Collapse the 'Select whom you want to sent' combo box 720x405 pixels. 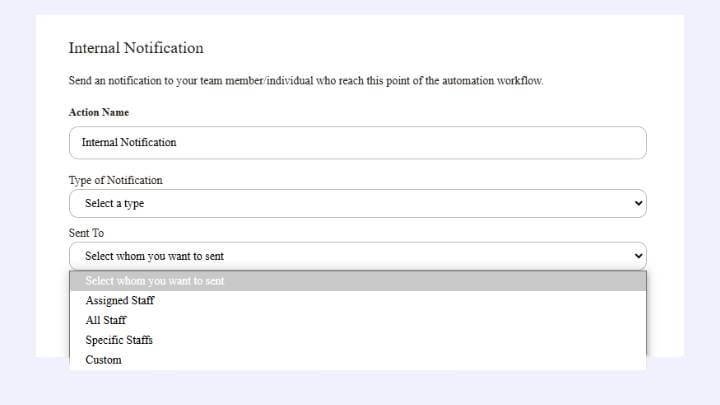[x=357, y=256]
